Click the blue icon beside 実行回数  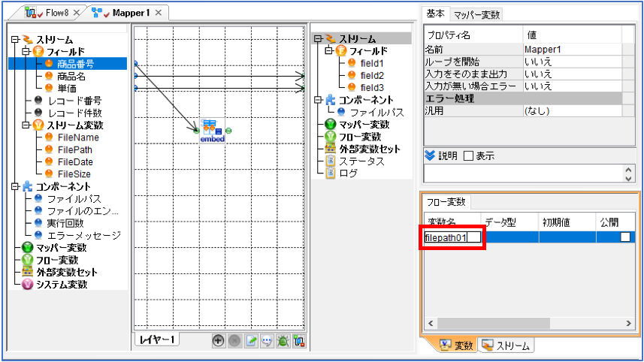point(38,223)
